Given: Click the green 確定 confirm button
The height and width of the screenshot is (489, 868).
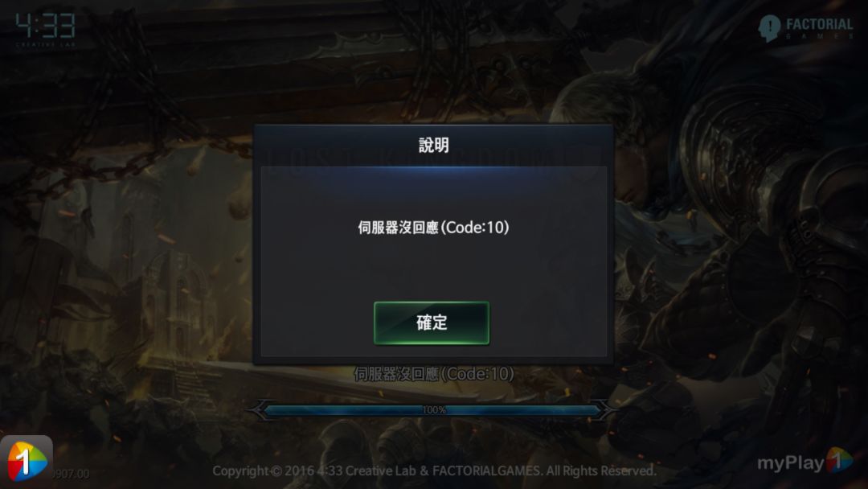Looking at the screenshot, I should [432, 323].
